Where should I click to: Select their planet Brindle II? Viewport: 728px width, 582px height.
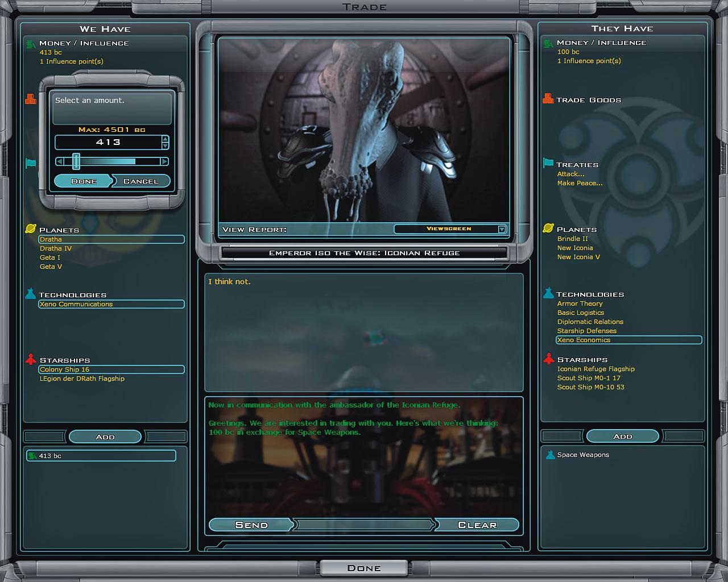pyautogui.click(x=573, y=239)
